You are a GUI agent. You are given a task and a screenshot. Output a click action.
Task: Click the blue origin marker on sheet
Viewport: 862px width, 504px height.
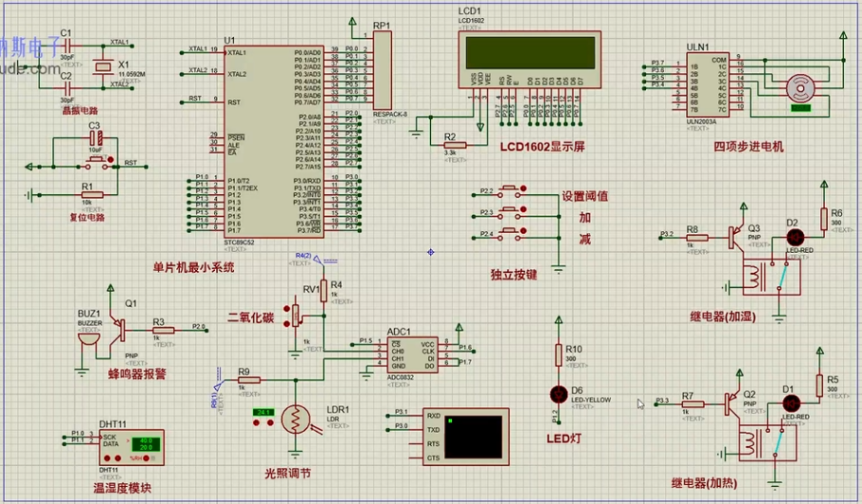(430, 252)
